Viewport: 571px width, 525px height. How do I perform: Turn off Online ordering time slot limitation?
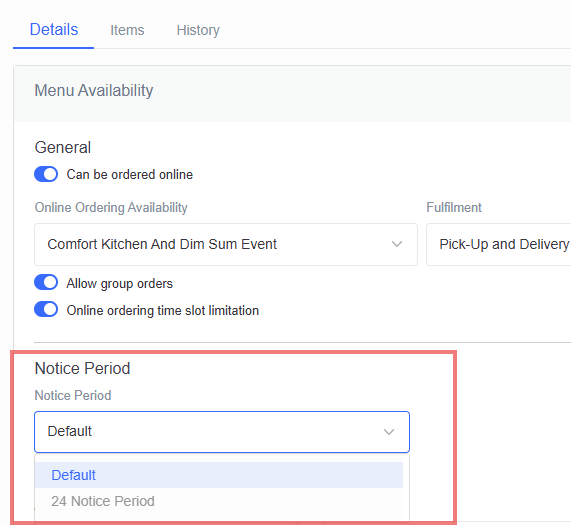point(46,309)
